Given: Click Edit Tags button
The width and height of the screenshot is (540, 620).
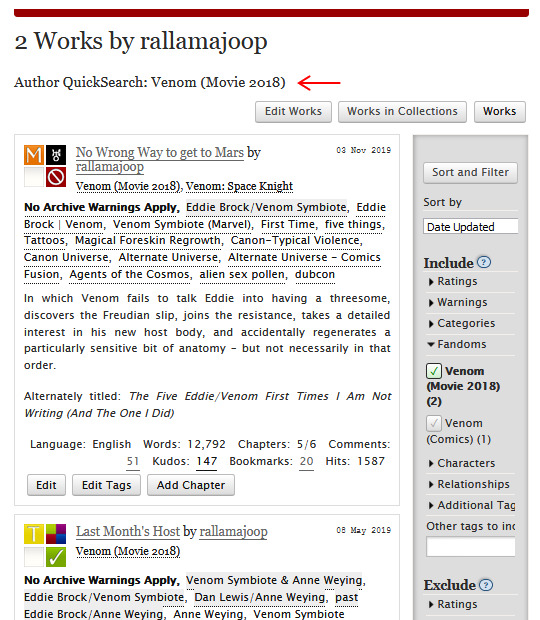Looking at the screenshot, I should [x=106, y=485].
